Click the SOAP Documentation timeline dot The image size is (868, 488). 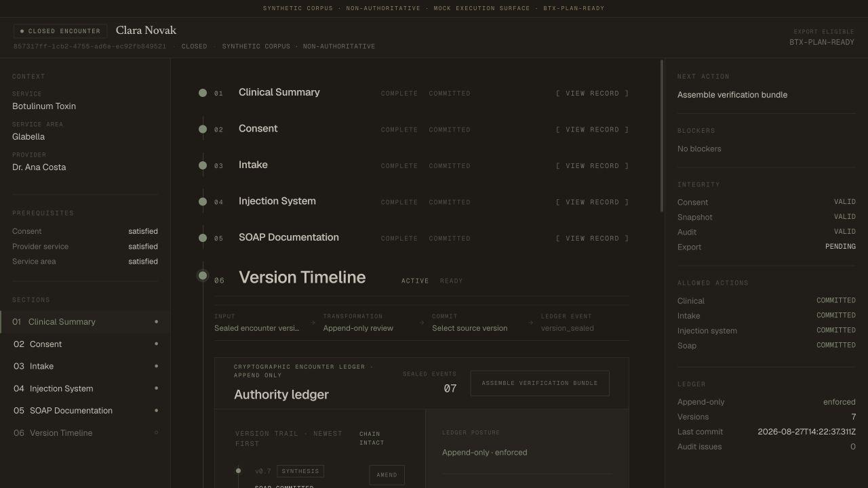click(x=203, y=238)
